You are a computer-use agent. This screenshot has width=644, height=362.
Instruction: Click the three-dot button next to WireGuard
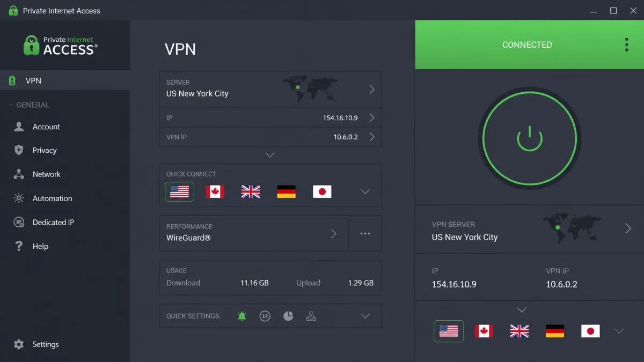click(365, 233)
